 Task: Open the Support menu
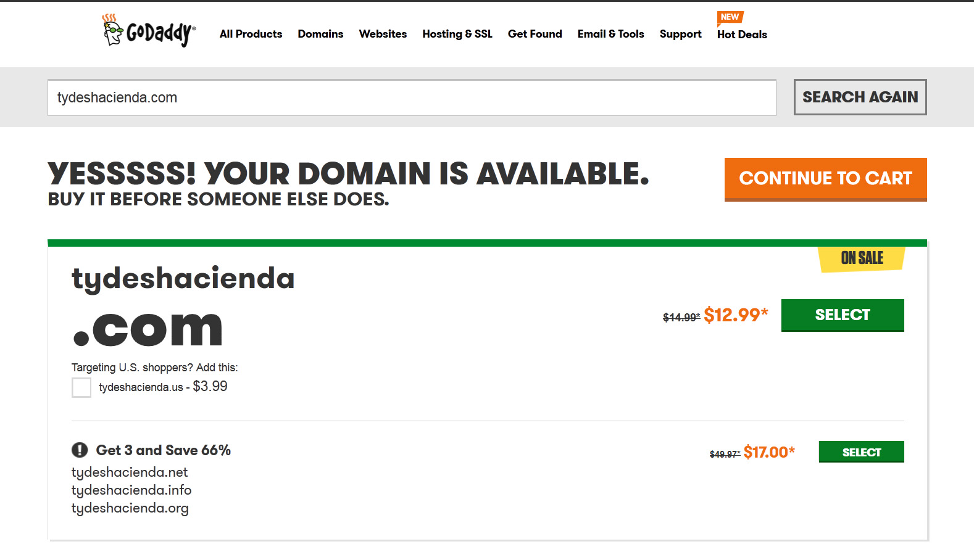coord(680,34)
